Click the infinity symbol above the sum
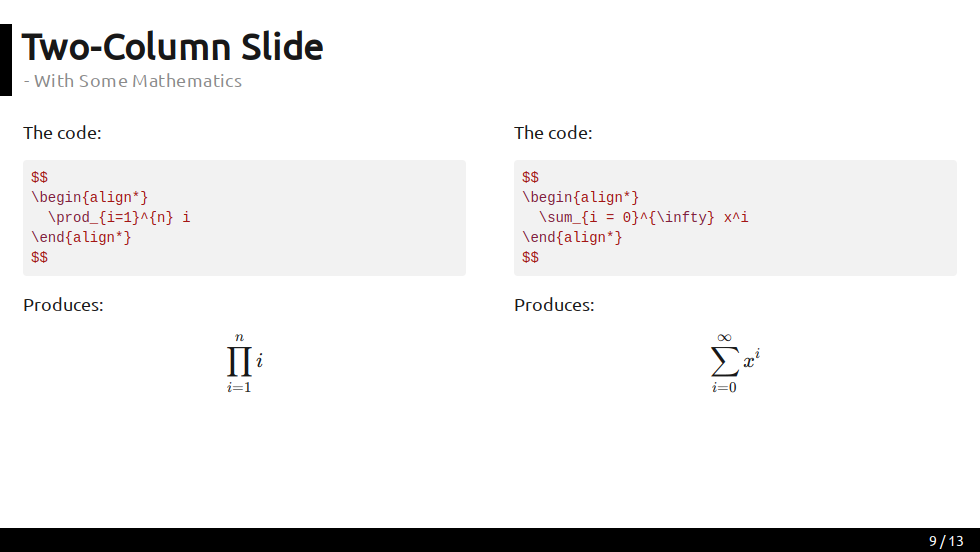This screenshot has height=552, width=980. point(724,338)
